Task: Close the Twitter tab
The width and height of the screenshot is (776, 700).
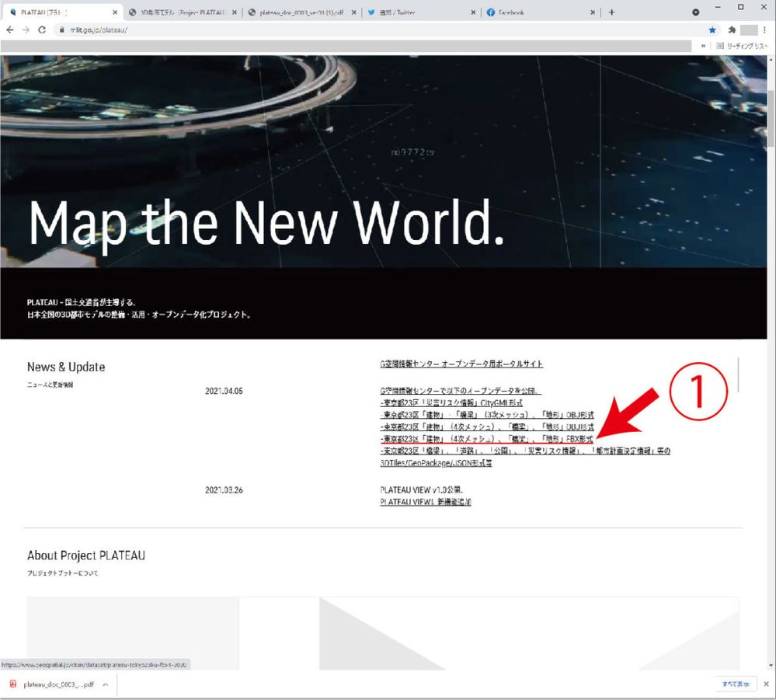Action: pyautogui.click(x=473, y=12)
